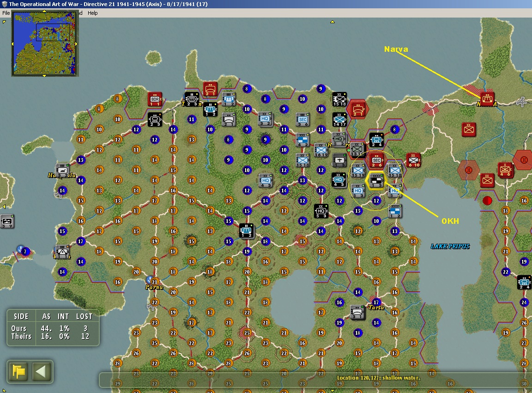Click the left-pointing back arrow button
This screenshot has height=393, width=532.
(x=41, y=372)
